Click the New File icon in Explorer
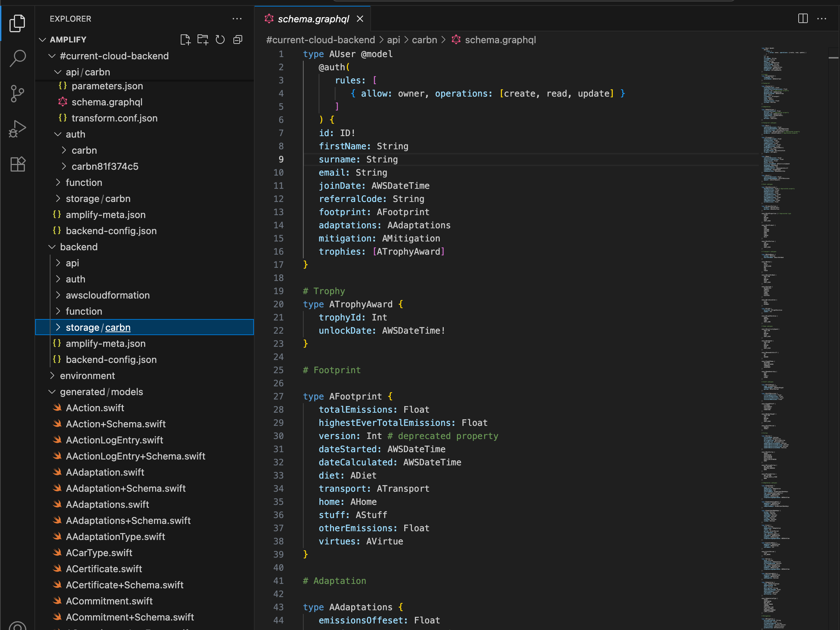Viewport: 840px width, 630px height. pyautogui.click(x=185, y=40)
